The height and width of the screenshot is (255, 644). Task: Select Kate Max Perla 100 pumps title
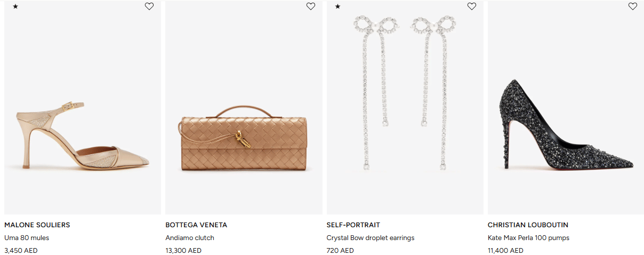(528, 238)
